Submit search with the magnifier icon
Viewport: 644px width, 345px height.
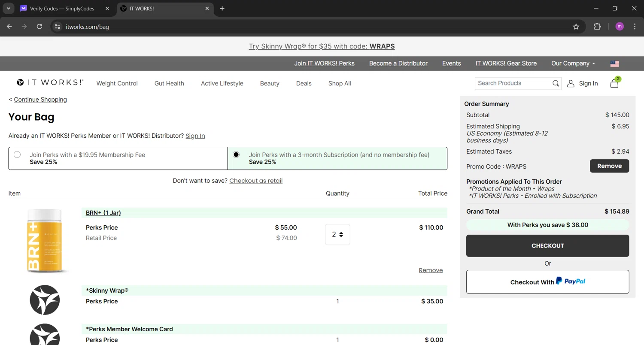556,83
